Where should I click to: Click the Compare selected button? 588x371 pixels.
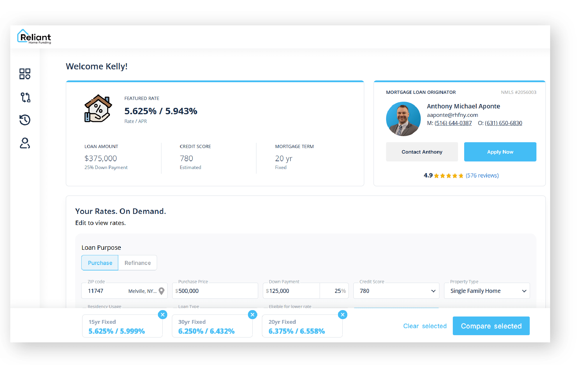(491, 326)
